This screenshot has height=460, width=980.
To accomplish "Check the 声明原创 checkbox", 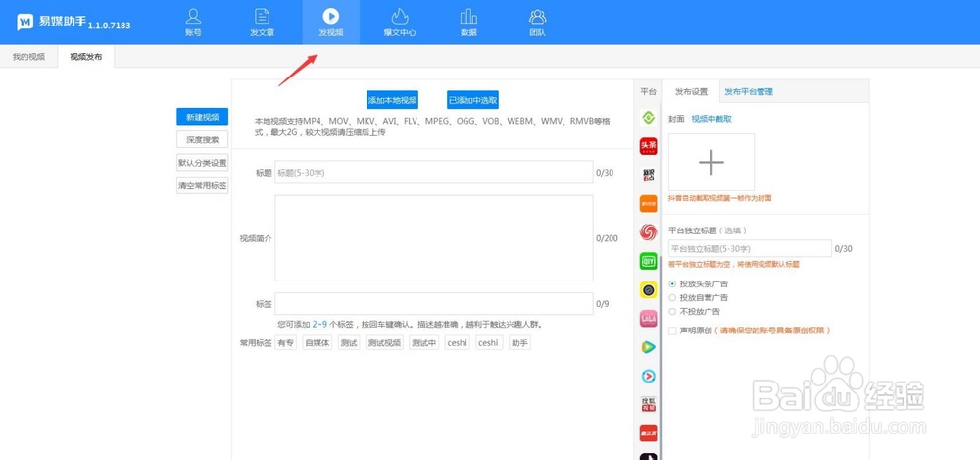I will (672, 331).
